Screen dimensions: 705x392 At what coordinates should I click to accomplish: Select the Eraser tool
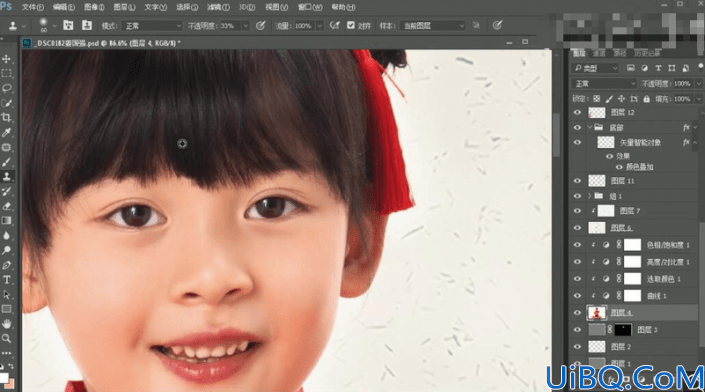click(7, 206)
